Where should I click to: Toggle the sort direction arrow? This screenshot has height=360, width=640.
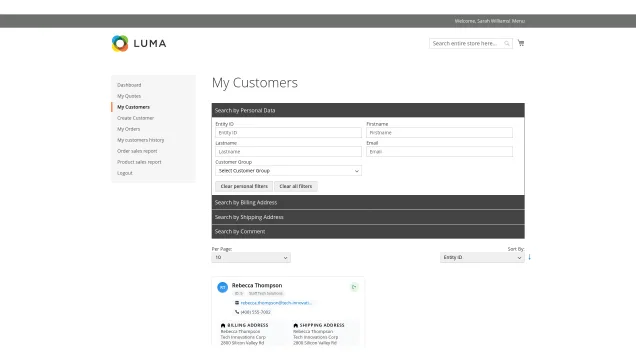(529, 257)
